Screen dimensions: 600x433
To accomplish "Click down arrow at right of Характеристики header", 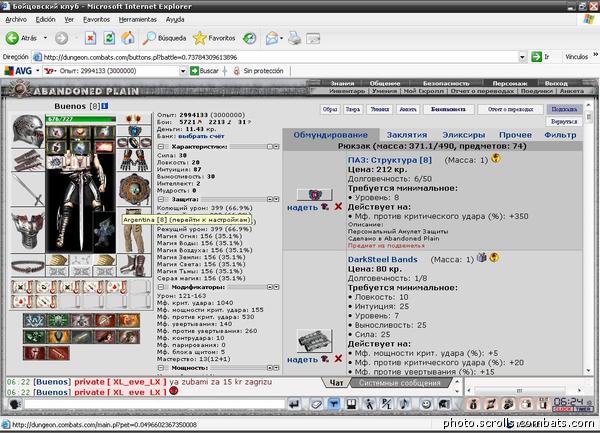I will pyautogui.click(x=276, y=147).
